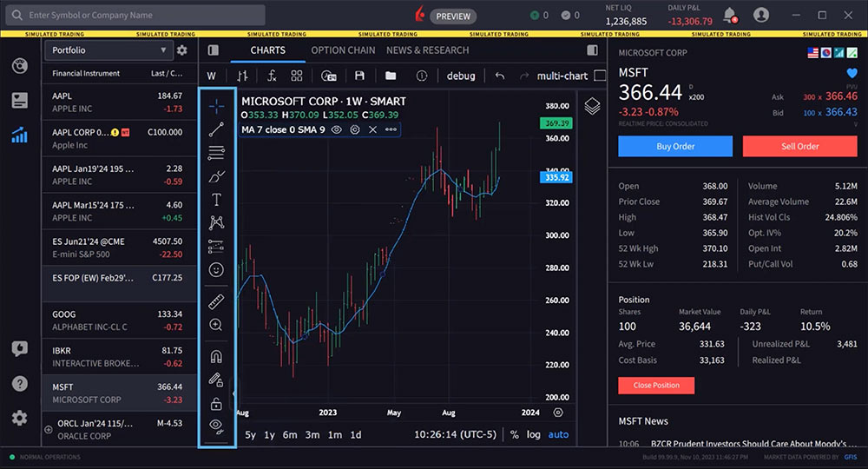Screen dimensions: 868x469
Task: Select the trend line drawing tool
Action: 216,129
